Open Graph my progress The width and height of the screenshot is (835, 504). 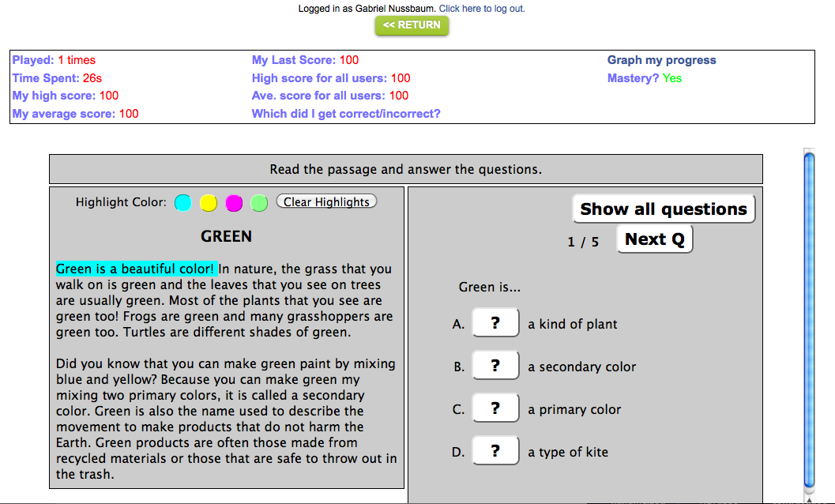[661, 60]
